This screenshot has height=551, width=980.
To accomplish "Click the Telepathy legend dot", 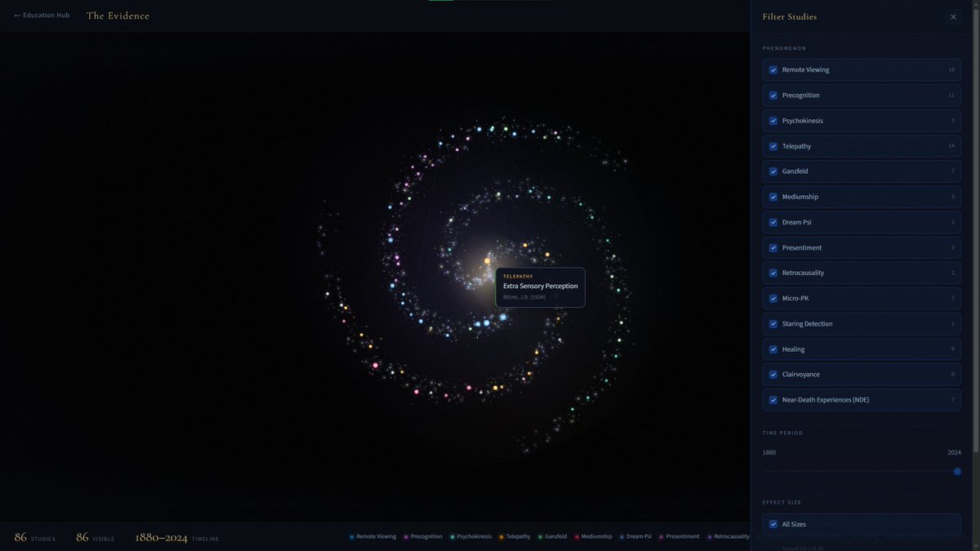I will (501, 537).
